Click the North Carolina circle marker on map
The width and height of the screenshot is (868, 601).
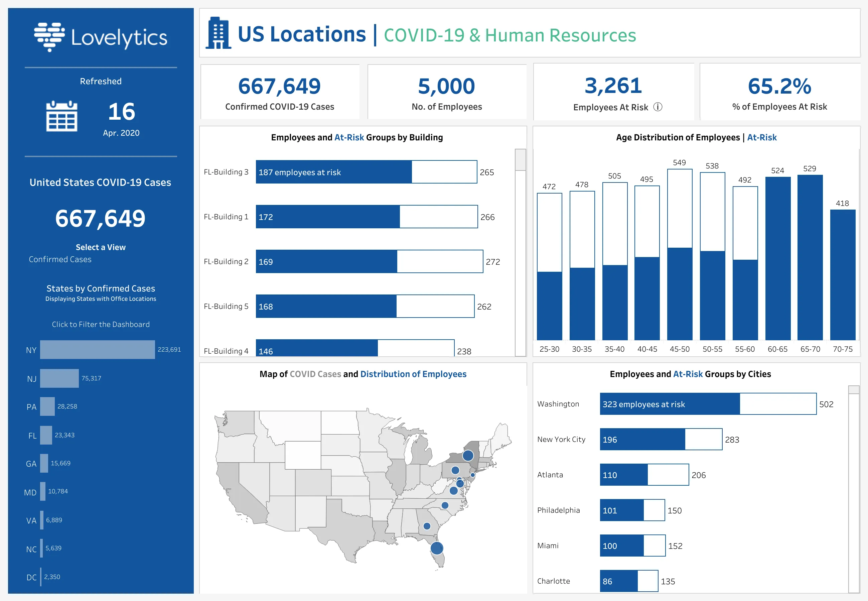click(445, 505)
